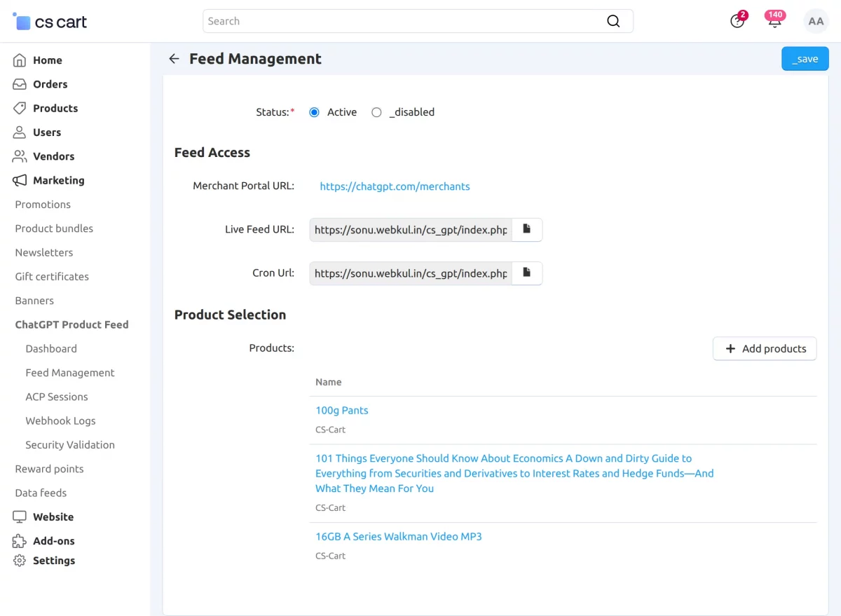Viewport: 841px width, 616px height.
Task: Click the Website monitor icon
Action: coord(20,516)
